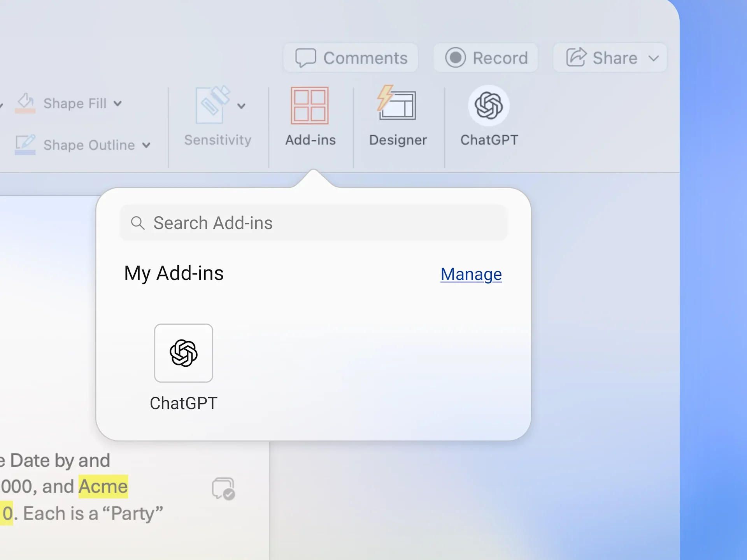
Task: Click the Shape Outline pencil icon
Action: pos(25,144)
